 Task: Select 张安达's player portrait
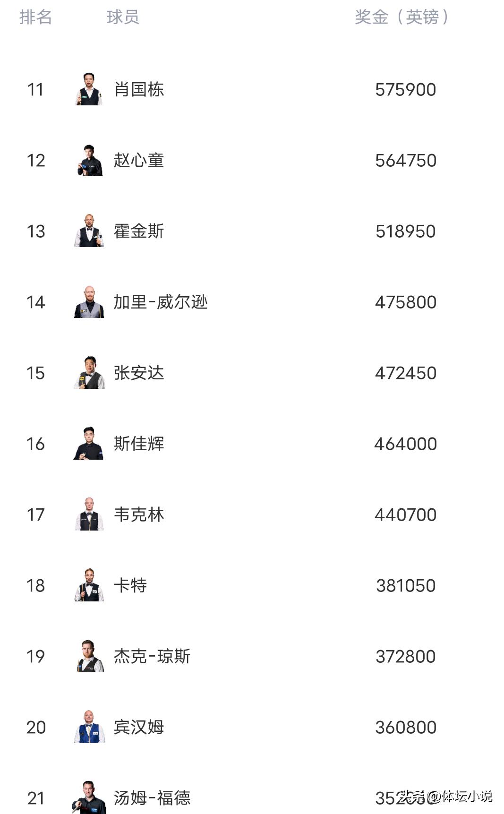[x=89, y=373]
